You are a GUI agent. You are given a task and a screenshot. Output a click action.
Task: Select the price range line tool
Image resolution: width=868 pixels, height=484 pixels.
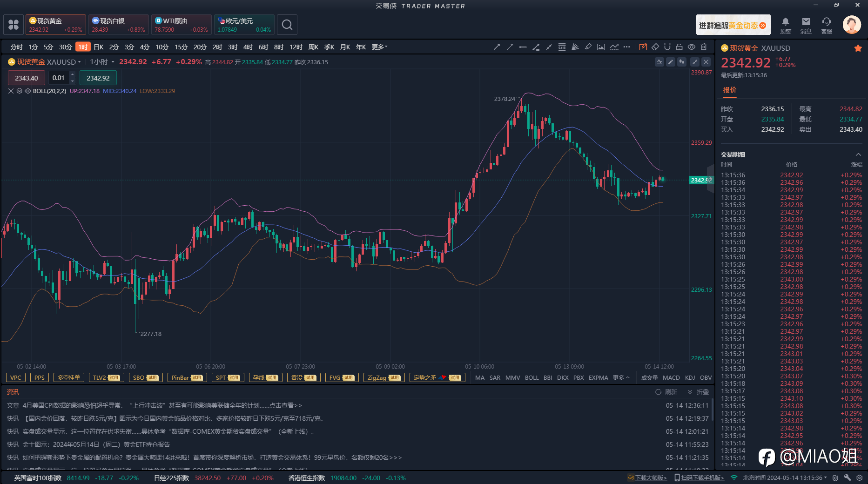pos(536,47)
